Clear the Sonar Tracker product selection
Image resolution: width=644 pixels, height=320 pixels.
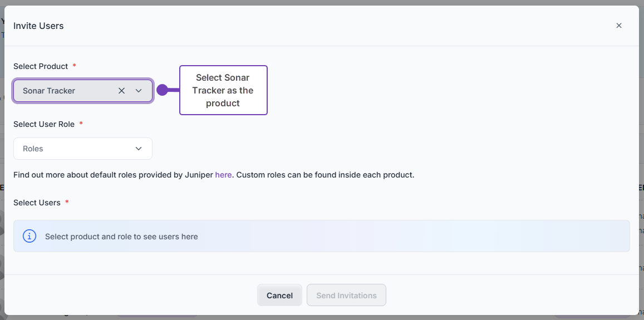pyautogui.click(x=121, y=91)
